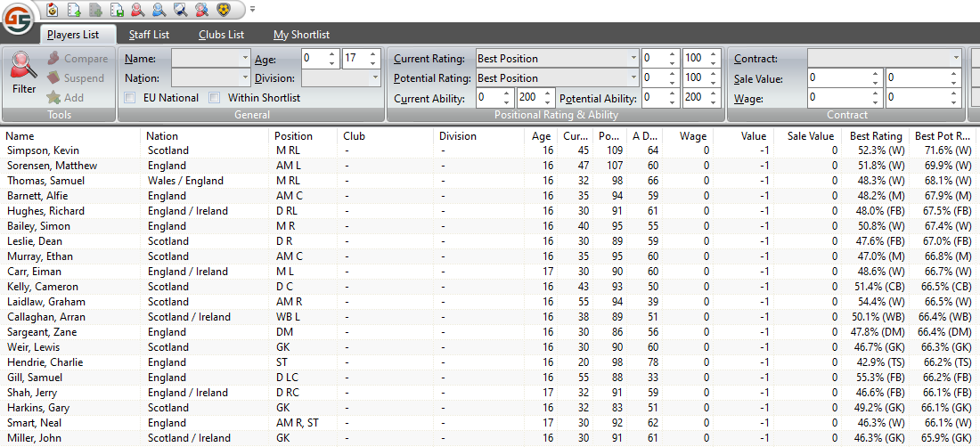Click the document with green arrow icon
The height and width of the screenshot is (447, 980).
[75, 10]
